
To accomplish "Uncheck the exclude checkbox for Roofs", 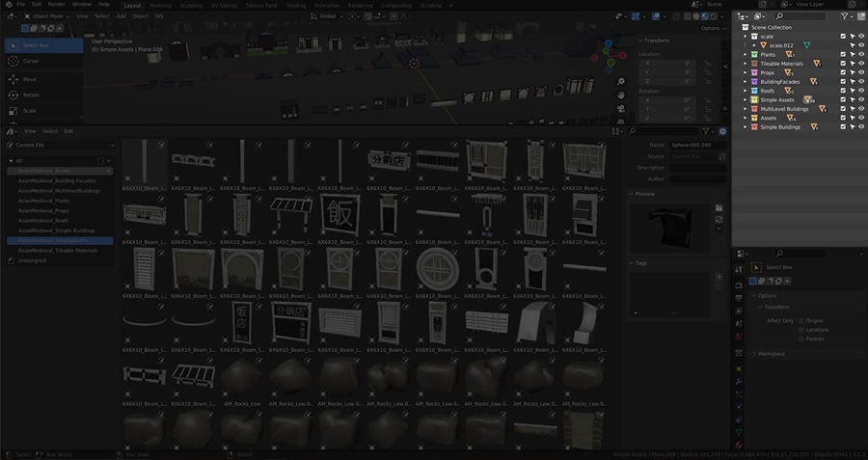I will 843,91.
